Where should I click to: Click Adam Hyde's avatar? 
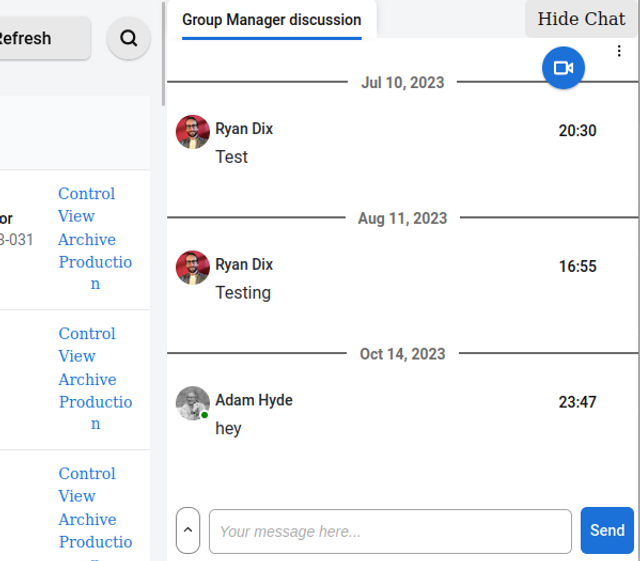coord(193,403)
